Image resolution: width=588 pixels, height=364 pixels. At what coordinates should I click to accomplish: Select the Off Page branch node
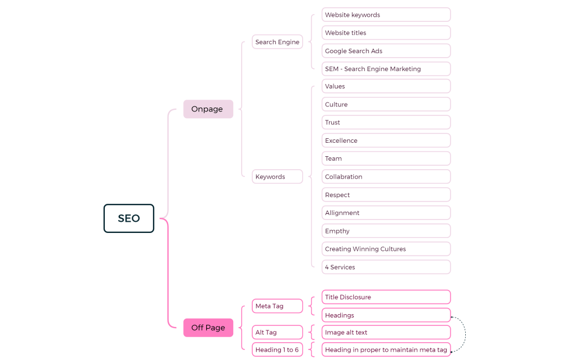coord(208,328)
